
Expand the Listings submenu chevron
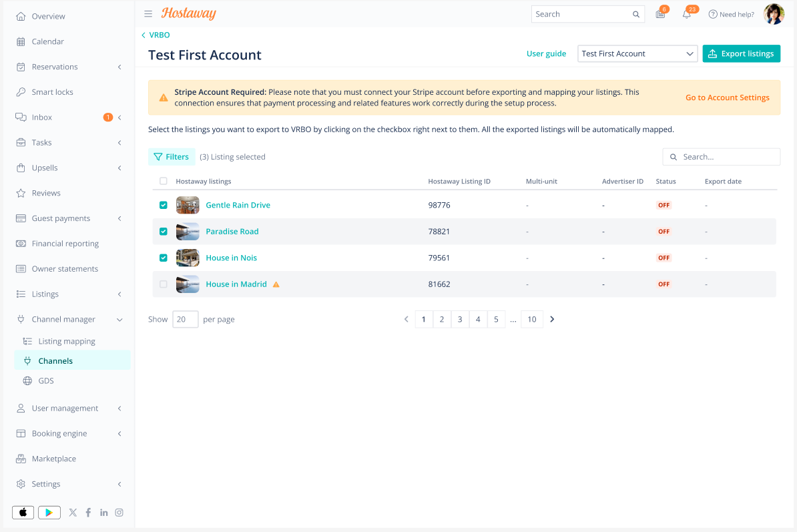(x=119, y=294)
